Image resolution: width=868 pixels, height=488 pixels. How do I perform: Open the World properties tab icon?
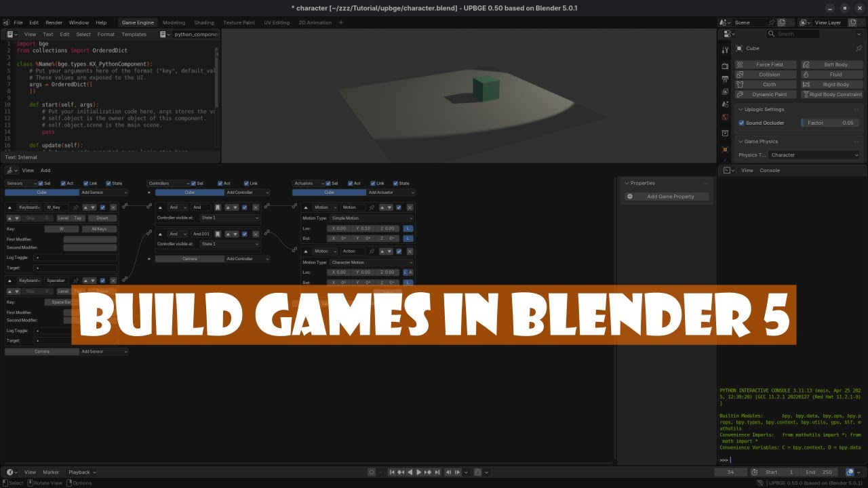coord(725,117)
